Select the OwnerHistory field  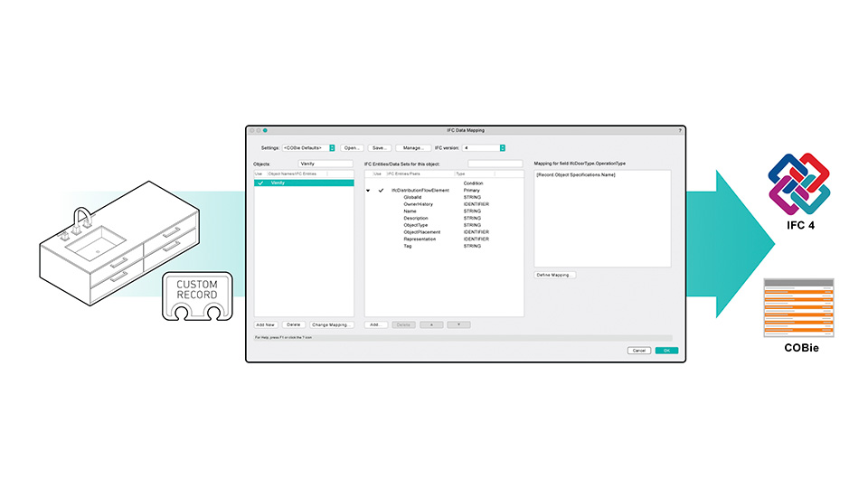418,204
